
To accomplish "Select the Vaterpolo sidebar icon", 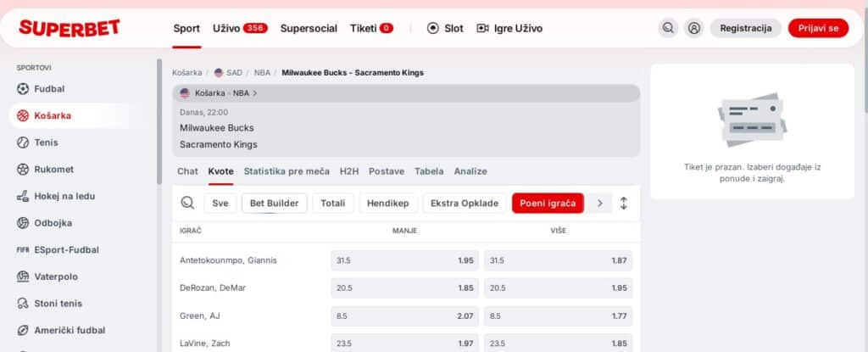I will 23,277.
